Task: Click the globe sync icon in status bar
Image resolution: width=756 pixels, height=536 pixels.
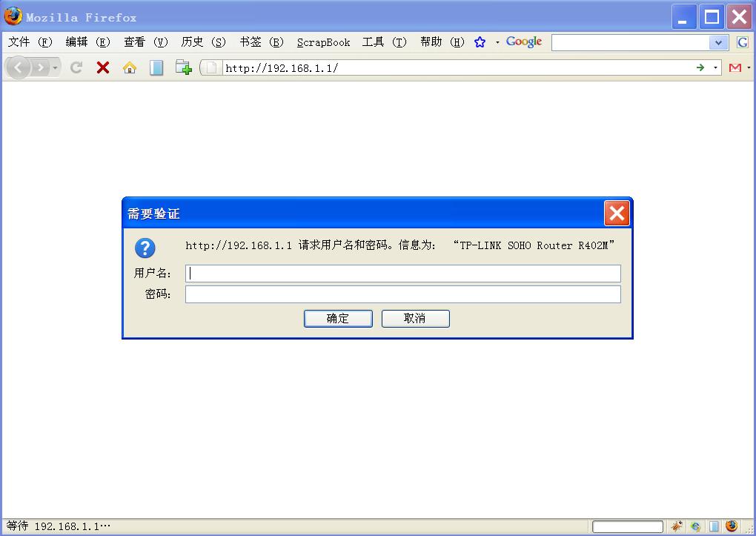Action: (695, 526)
